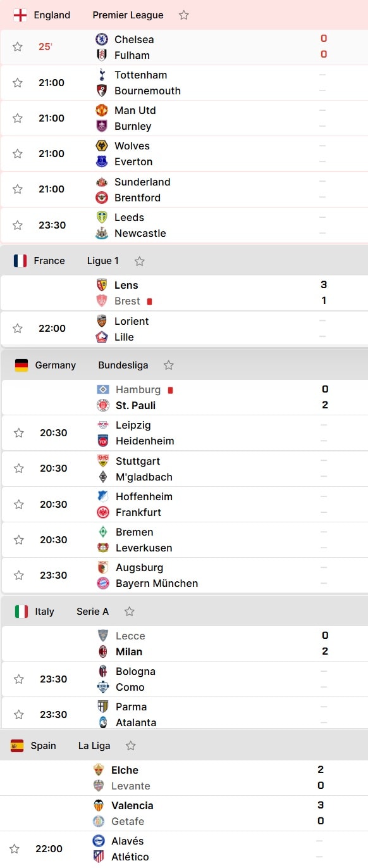Select the Leeds vs Newcastle fixture
Image resolution: width=368 pixels, height=868 pixels.
pyautogui.click(x=184, y=225)
